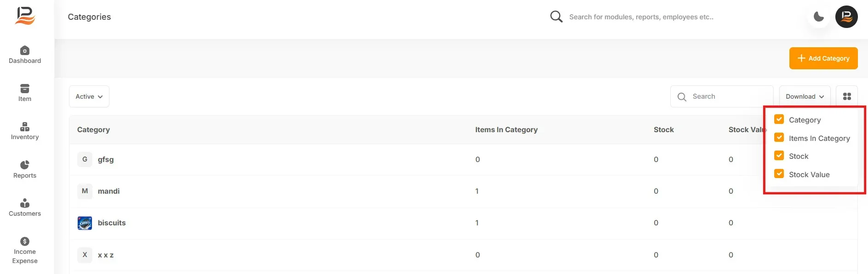The image size is (868, 274).
Task: Expand the Active status filter dropdown
Action: click(89, 96)
